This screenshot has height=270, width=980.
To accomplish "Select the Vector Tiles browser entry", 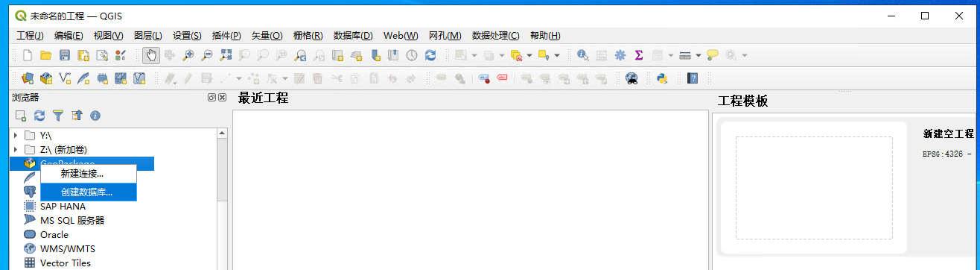I will pyautogui.click(x=65, y=263).
